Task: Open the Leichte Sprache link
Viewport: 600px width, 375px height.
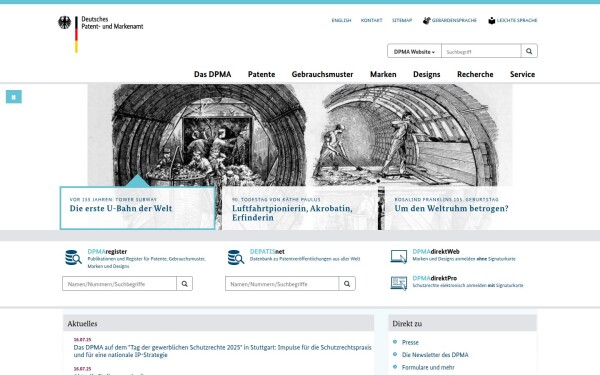Action: (x=517, y=20)
